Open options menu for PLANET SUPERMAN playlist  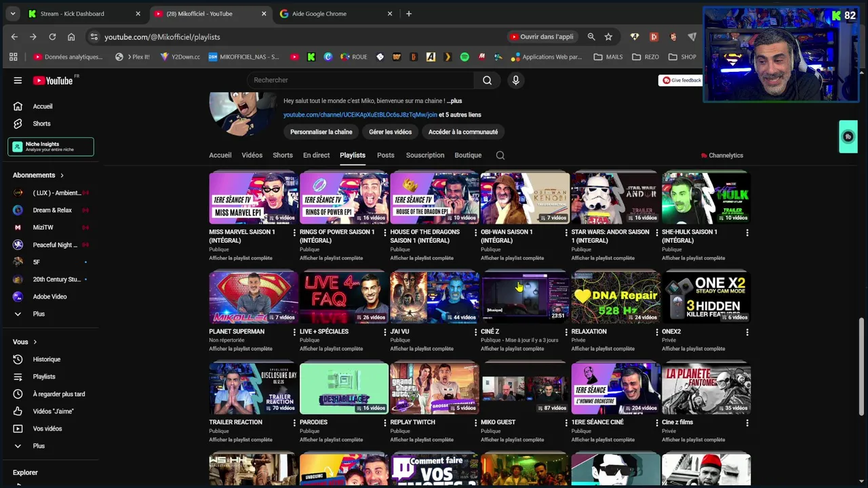pos(294,332)
